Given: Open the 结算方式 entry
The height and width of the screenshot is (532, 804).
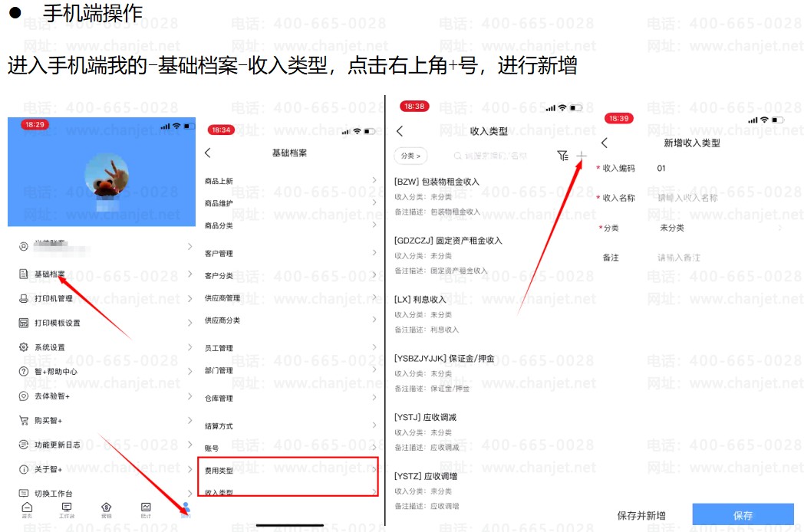Looking at the screenshot, I should (291, 426).
